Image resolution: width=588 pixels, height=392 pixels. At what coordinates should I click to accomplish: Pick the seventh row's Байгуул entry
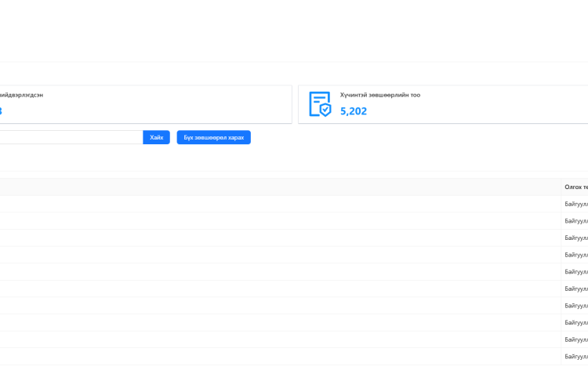tap(575, 306)
